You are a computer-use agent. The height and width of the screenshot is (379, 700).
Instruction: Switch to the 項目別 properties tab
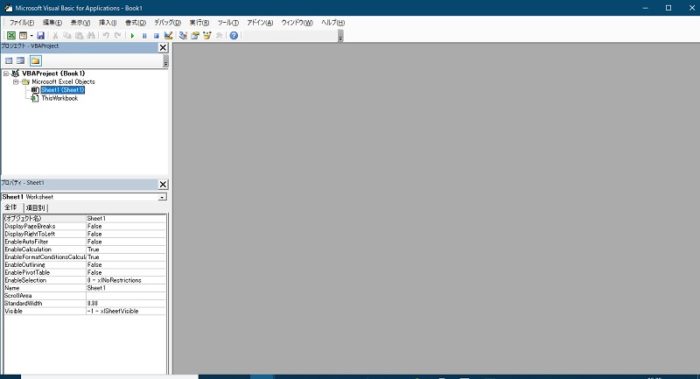tap(36, 208)
